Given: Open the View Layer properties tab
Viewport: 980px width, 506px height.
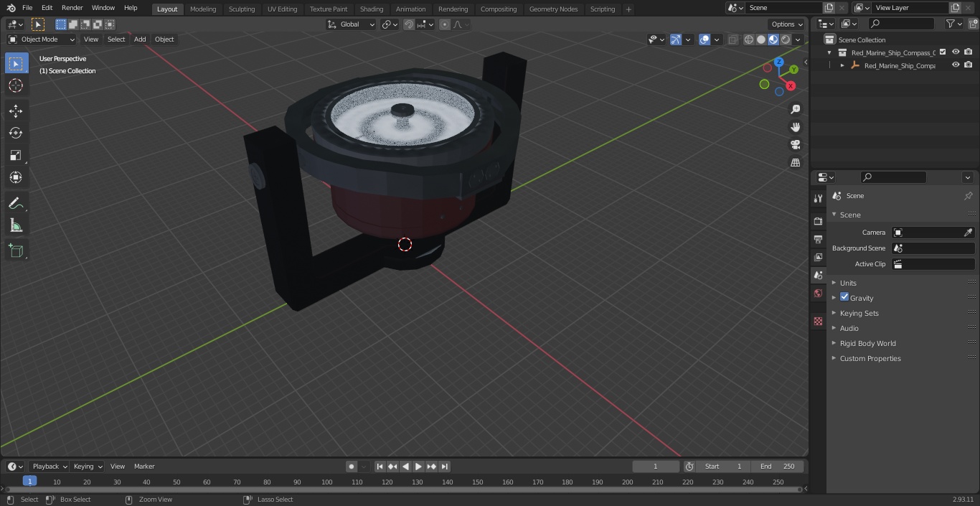Looking at the screenshot, I should click(818, 257).
